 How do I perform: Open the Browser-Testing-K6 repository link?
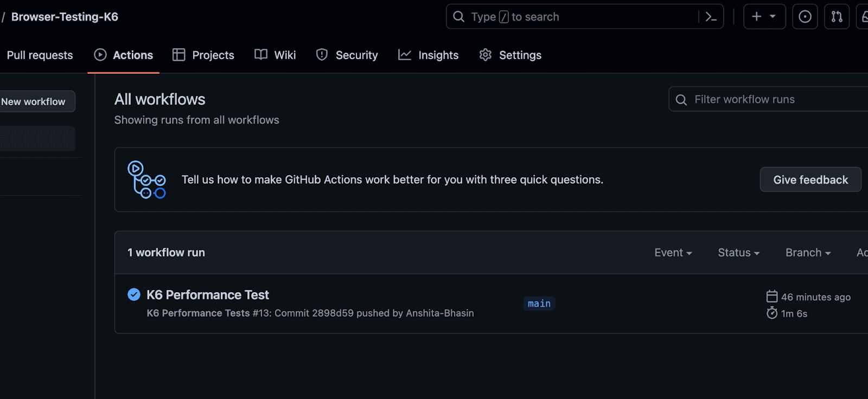tap(65, 17)
